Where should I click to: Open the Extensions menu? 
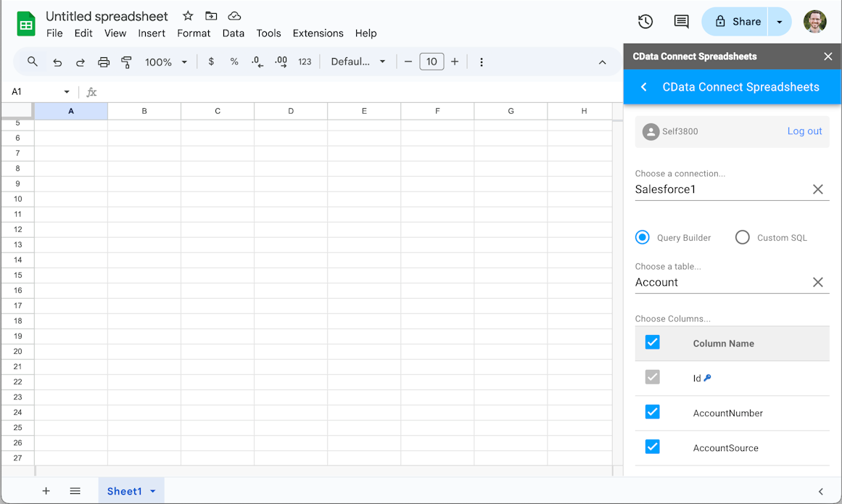318,33
